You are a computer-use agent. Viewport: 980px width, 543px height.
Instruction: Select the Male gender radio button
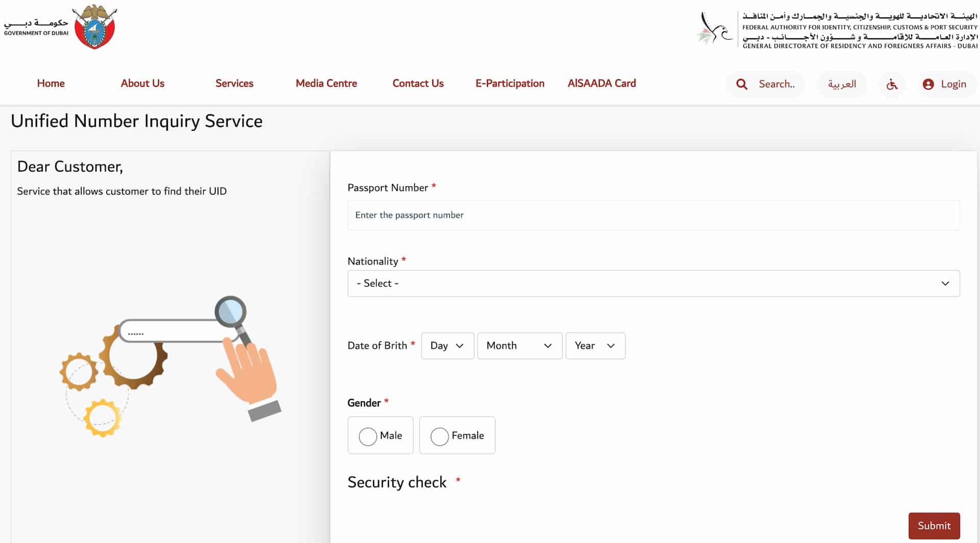tap(369, 437)
